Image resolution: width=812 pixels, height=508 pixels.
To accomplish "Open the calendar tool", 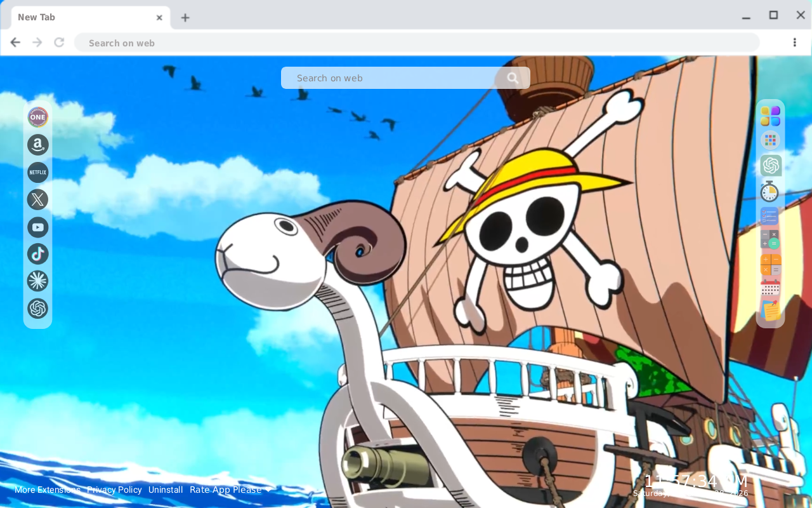I will 769,288.
